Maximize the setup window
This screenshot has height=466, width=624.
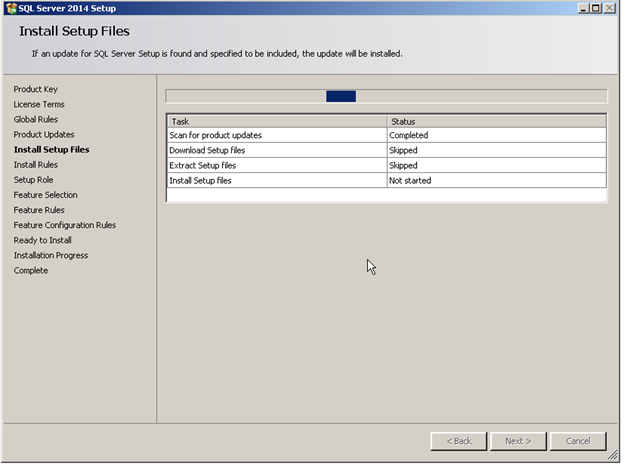[596, 8]
